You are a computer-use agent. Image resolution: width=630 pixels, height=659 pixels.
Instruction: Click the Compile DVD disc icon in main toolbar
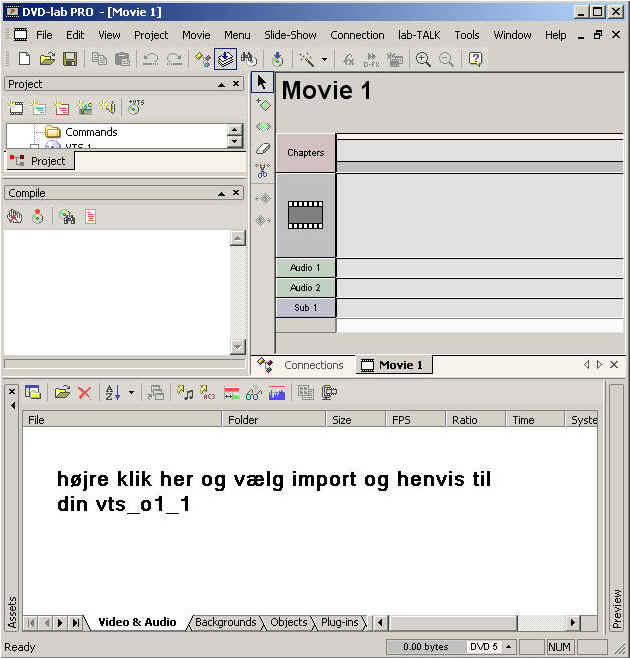click(x=277, y=59)
